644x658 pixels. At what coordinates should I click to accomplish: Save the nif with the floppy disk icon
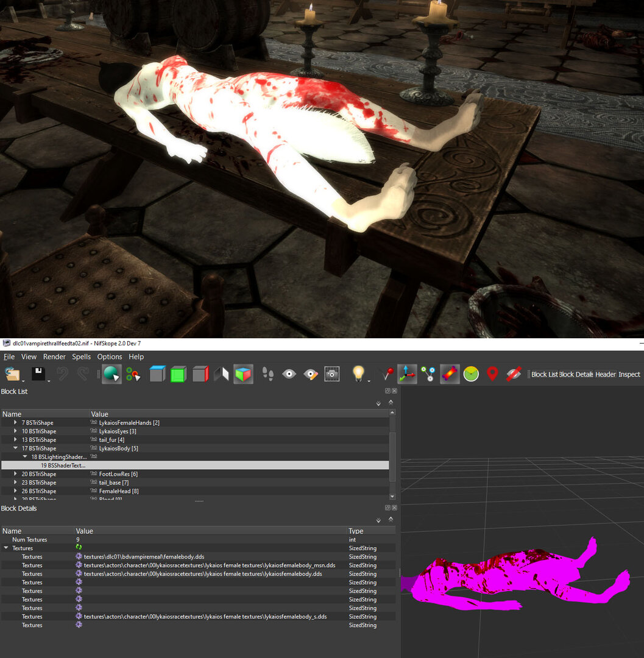[x=38, y=374]
